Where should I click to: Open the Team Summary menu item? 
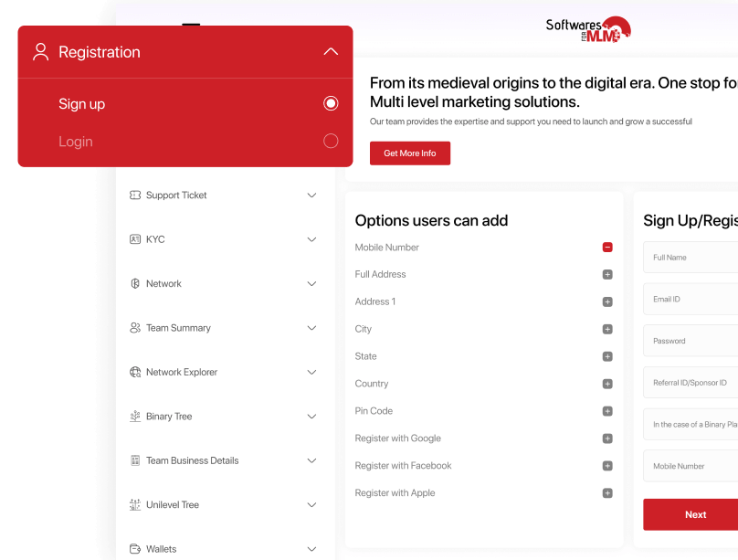pos(223,328)
